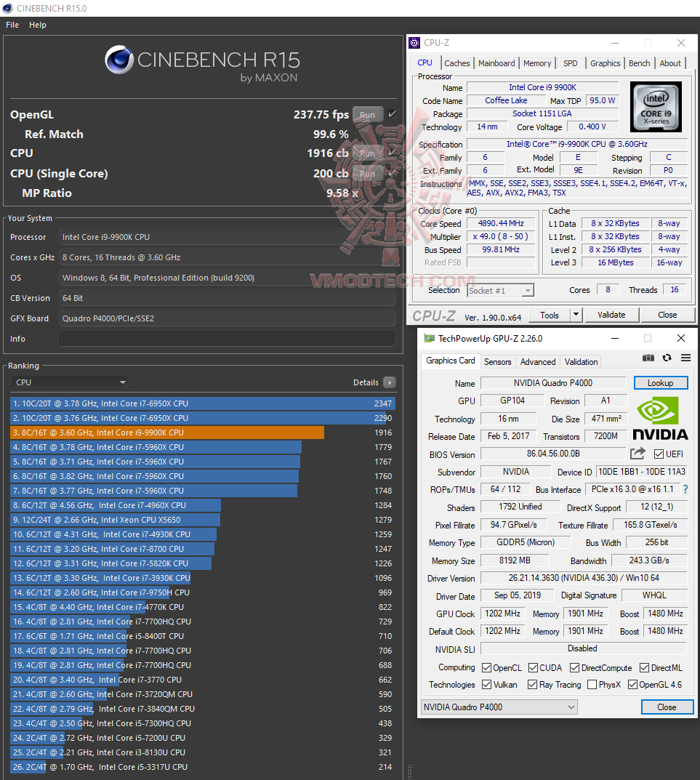Expand the CPU-Z Tools dropdown arrow
Viewport: 700px width, 780px height.
click(x=576, y=314)
